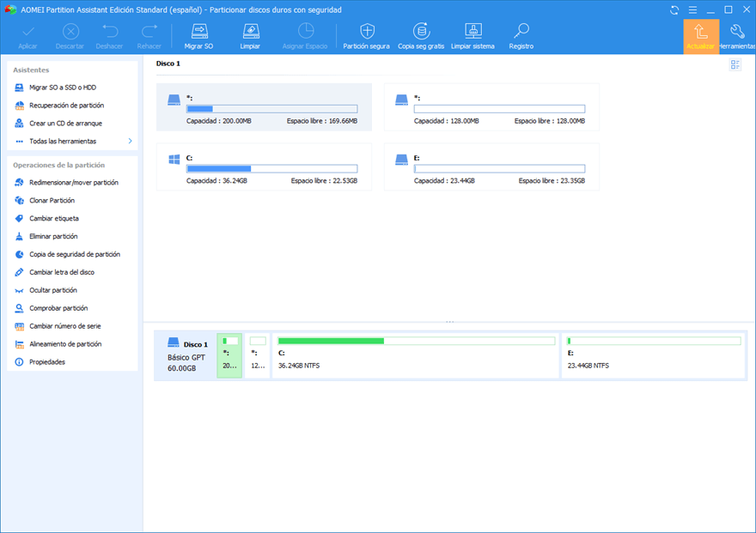Click the Aplicar checkmark toolbar icon
Screen dimensions: 756x533
(28, 32)
